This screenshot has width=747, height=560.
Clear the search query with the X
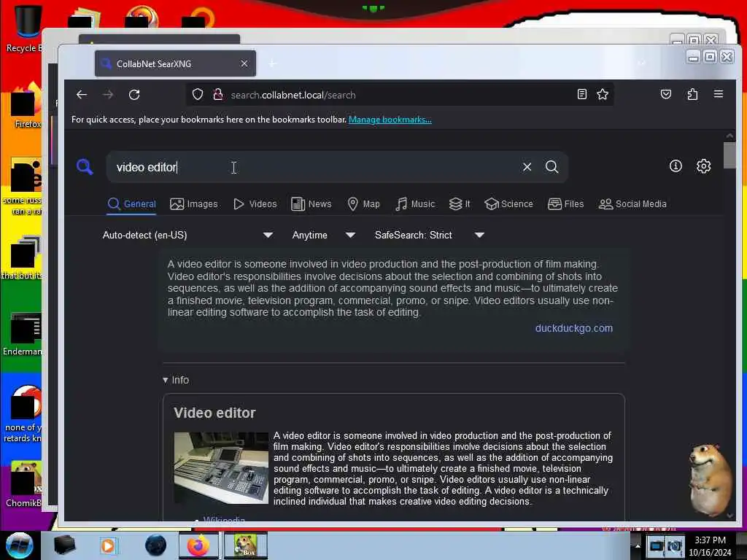coord(527,167)
